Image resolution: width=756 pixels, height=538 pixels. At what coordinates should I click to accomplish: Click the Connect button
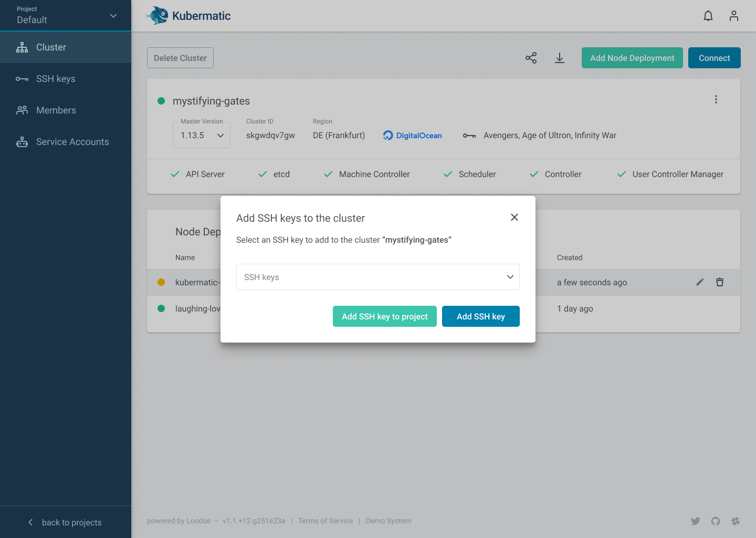(x=714, y=58)
